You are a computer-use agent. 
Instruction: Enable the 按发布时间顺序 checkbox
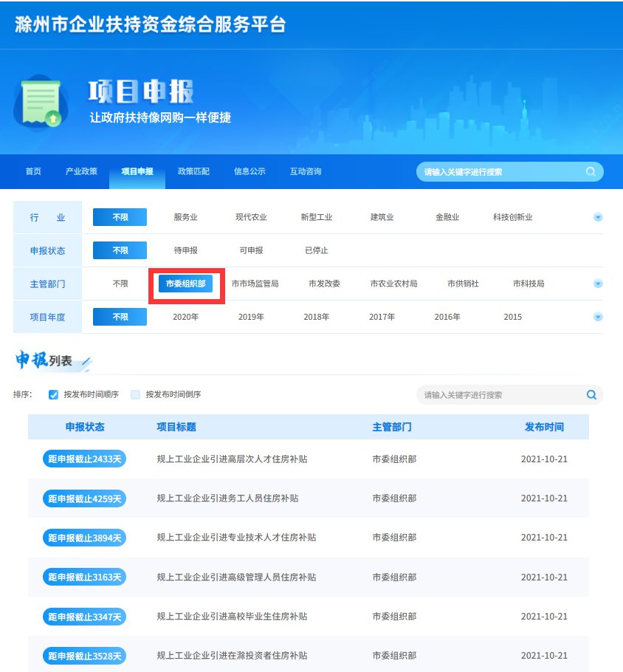click(x=53, y=394)
